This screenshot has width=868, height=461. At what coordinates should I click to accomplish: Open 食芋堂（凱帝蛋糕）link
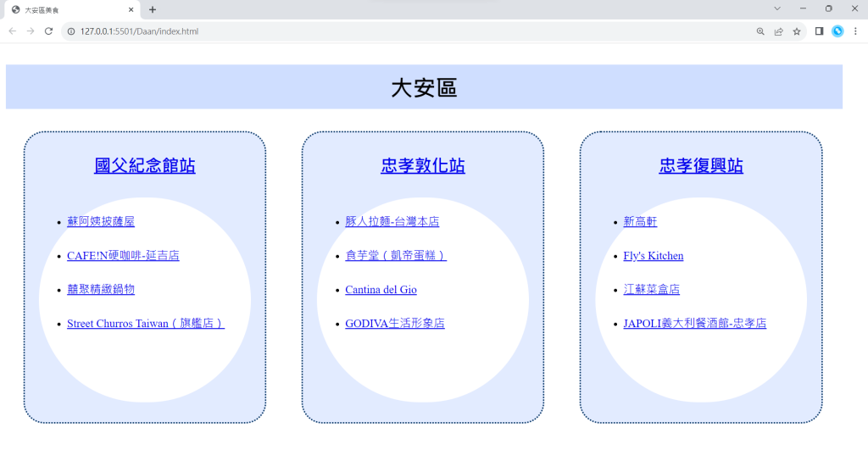pos(396,256)
